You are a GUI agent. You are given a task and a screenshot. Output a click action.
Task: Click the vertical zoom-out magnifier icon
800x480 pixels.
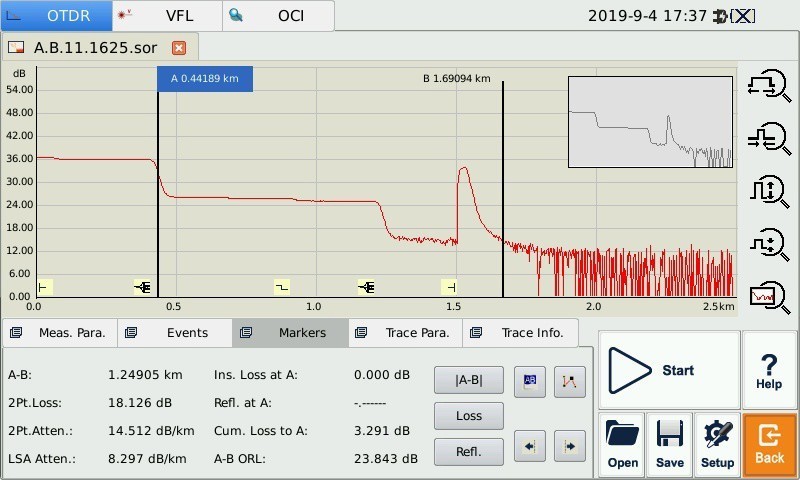768,242
